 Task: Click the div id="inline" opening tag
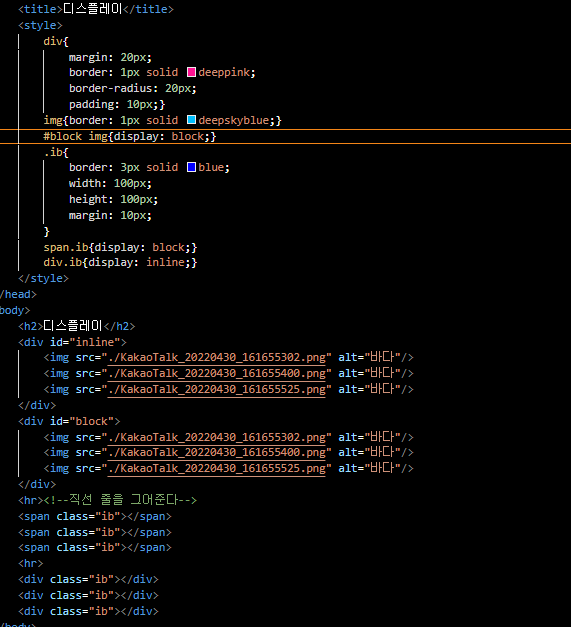tap(72, 342)
